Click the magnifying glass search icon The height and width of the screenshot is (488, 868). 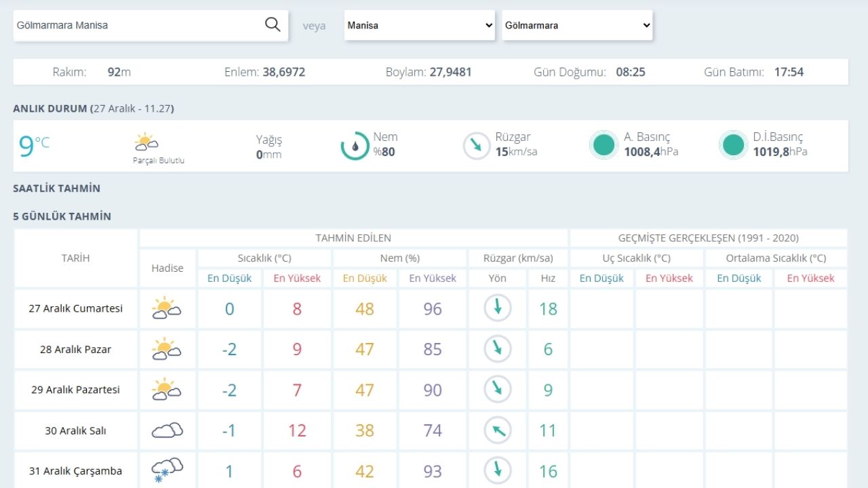point(273,25)
